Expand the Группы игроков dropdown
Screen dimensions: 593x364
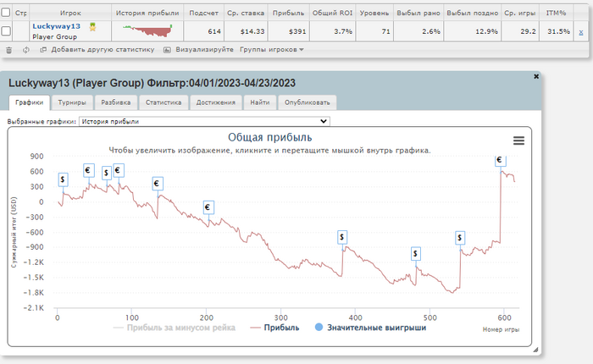272,49
